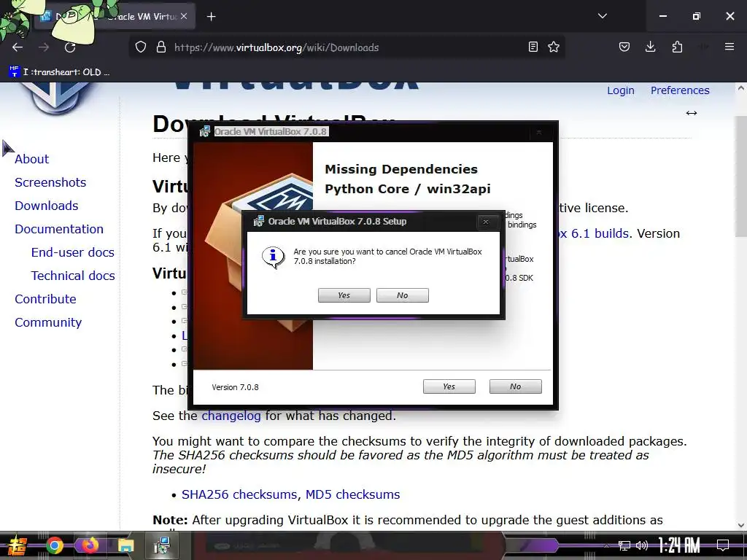Open Community in the sidebar
The image size is (747, 560).
coord(48,322)
